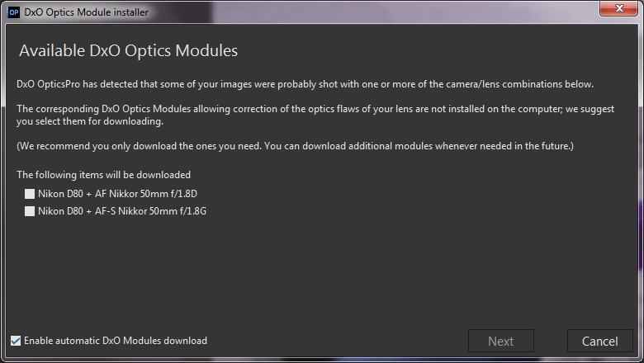Image resolution: width=644 pixels, height=363 pixels.
Task: Click the DxO OP title bar icon
Action: [x=13, y=12]
